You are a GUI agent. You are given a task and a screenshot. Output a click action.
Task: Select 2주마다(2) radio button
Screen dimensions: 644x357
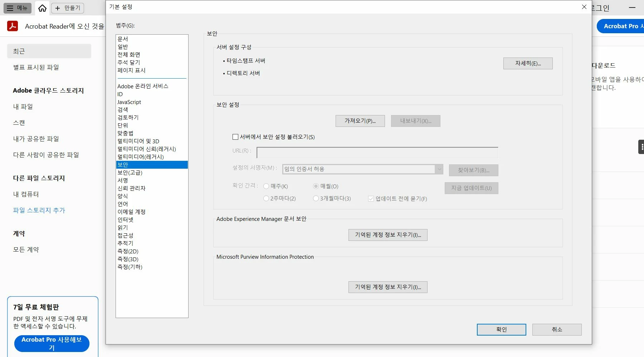pyautogui.click(x=266, y=198)
